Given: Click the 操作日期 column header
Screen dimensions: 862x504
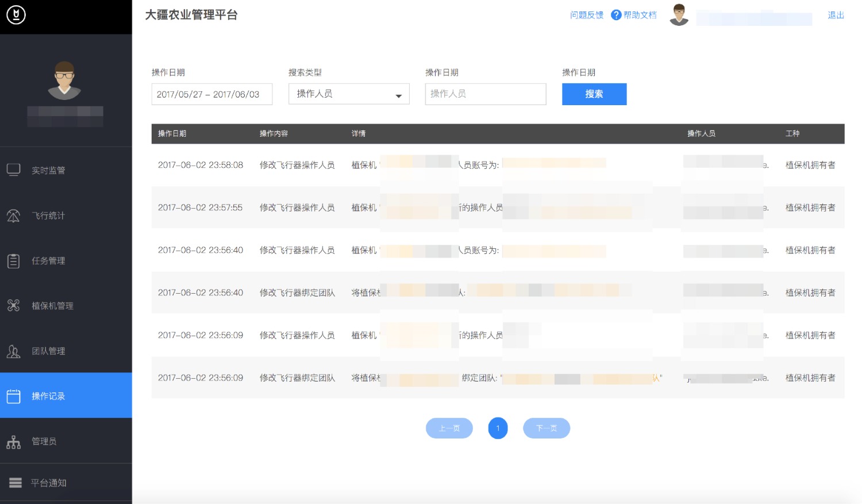Looking at the screenshot, I should tap(172, 133).
